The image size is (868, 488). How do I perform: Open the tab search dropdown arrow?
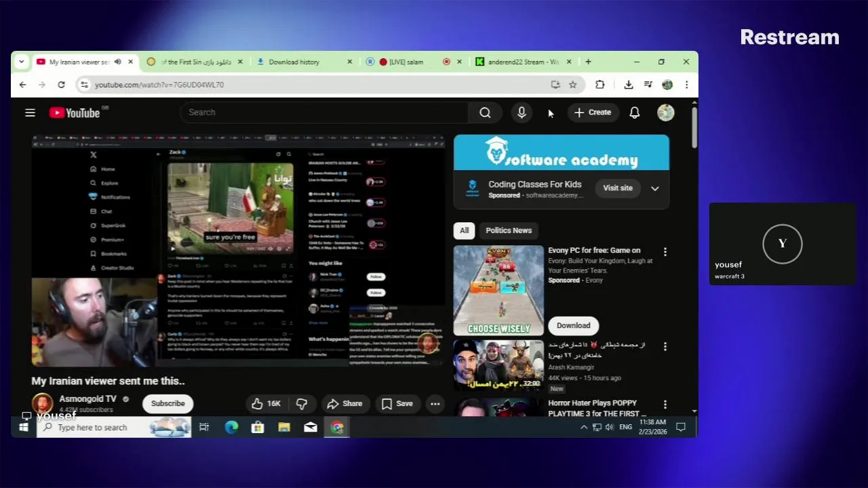pos(22,62)
